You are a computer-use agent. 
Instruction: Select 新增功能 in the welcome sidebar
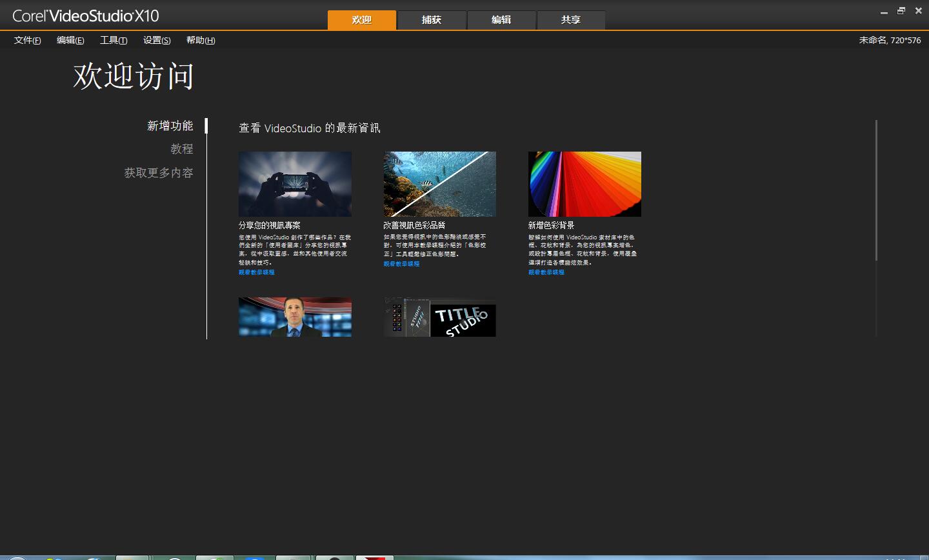point(170,126)
